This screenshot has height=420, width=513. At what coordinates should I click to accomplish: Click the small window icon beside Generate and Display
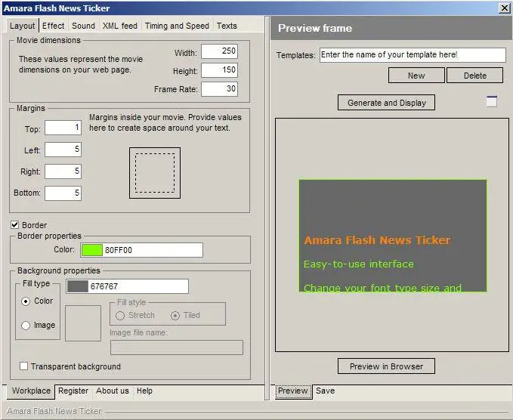pos(492,102)
